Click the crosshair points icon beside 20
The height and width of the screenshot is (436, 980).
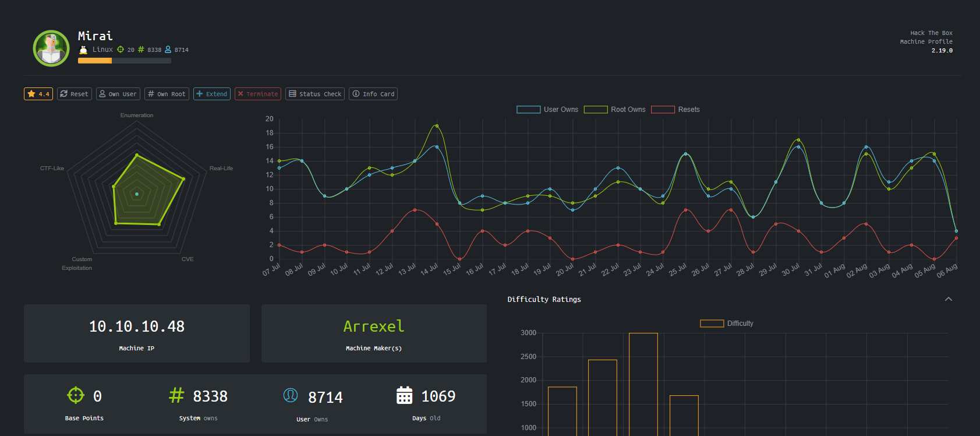121,50
